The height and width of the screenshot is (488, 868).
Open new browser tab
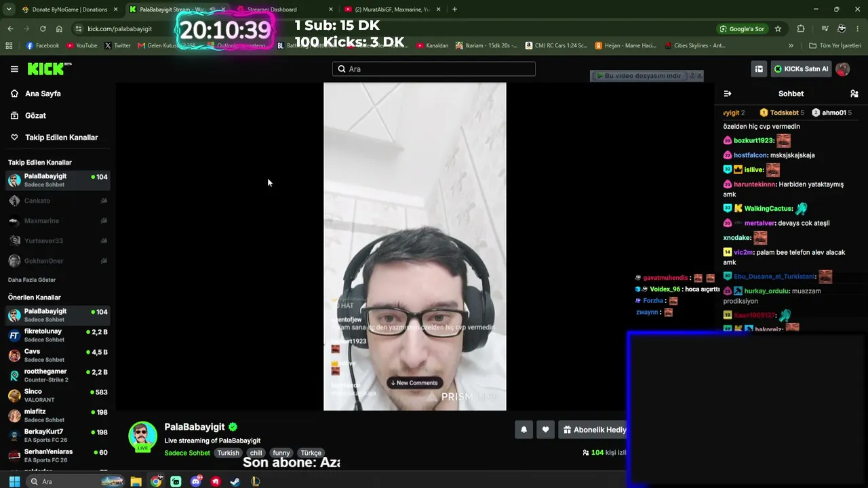coord(454,9)
